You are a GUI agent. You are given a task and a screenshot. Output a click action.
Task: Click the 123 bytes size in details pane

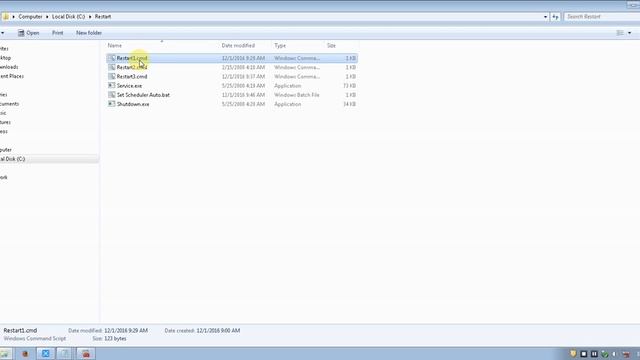click(x=115, y=339)
